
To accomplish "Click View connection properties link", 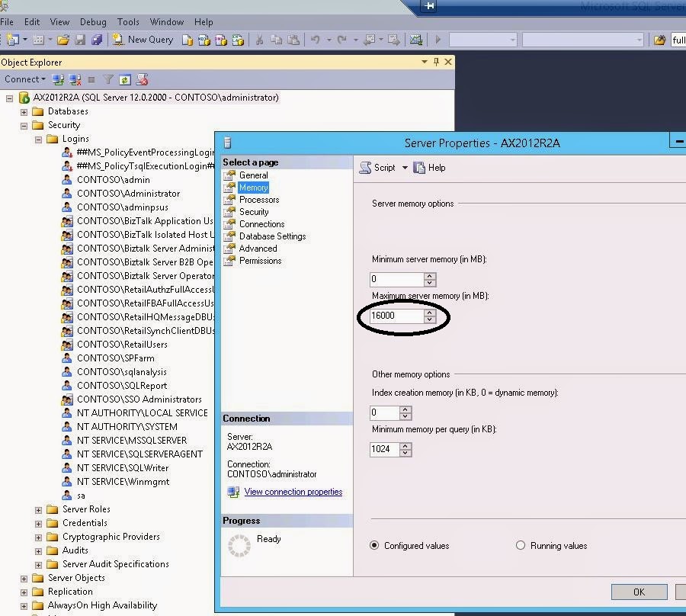I will 293,492.
